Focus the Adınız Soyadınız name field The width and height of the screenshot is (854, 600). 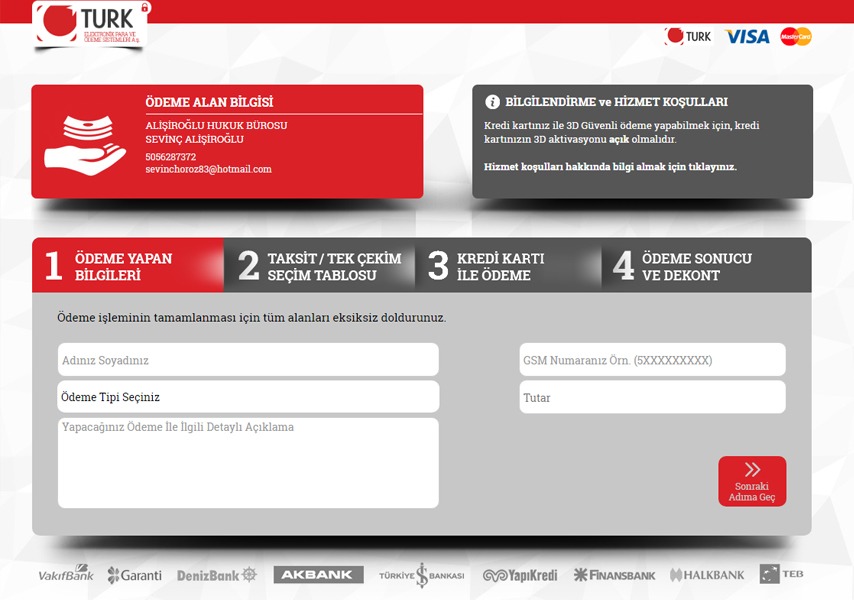pyautogui.click(x=248, y=359)
